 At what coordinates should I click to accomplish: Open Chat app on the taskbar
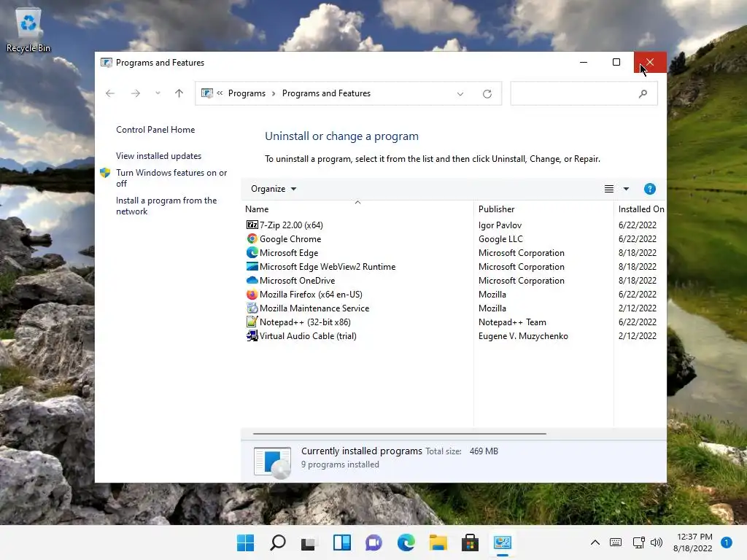point(373,542)
